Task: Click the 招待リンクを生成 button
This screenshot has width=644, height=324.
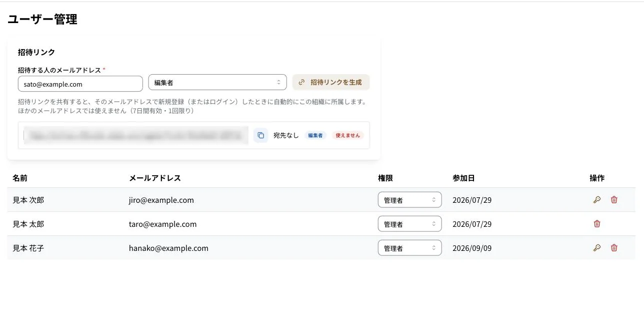Action: pos(331,82)
